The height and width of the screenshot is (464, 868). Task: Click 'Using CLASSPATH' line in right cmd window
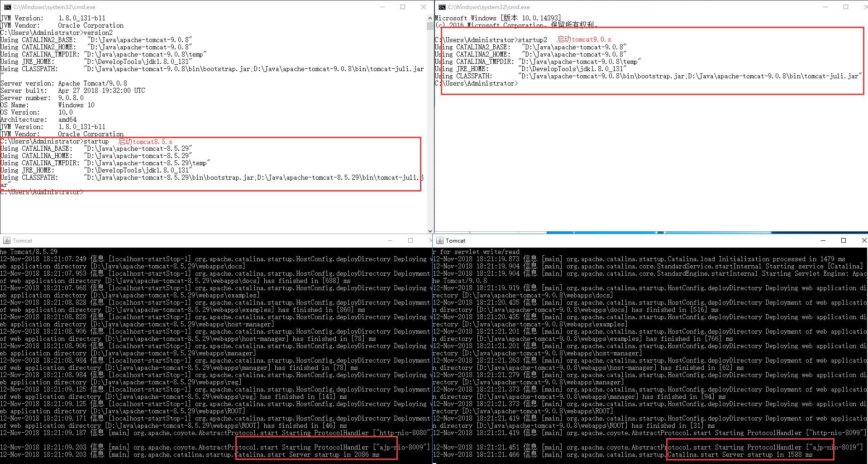tap(648, 76)
